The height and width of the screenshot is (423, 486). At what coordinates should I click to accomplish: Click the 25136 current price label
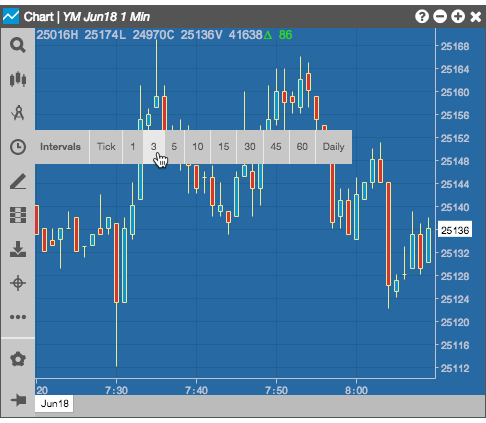coord(455,230)
